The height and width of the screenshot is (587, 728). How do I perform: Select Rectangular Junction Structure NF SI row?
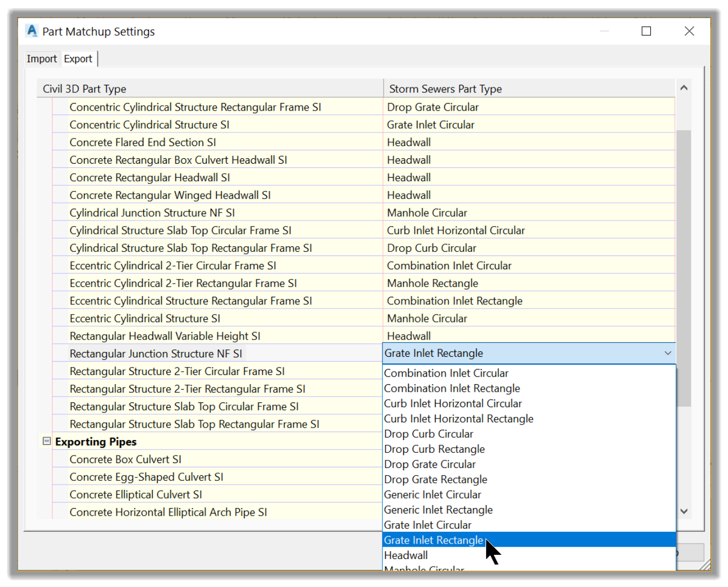tap(217, 354)
